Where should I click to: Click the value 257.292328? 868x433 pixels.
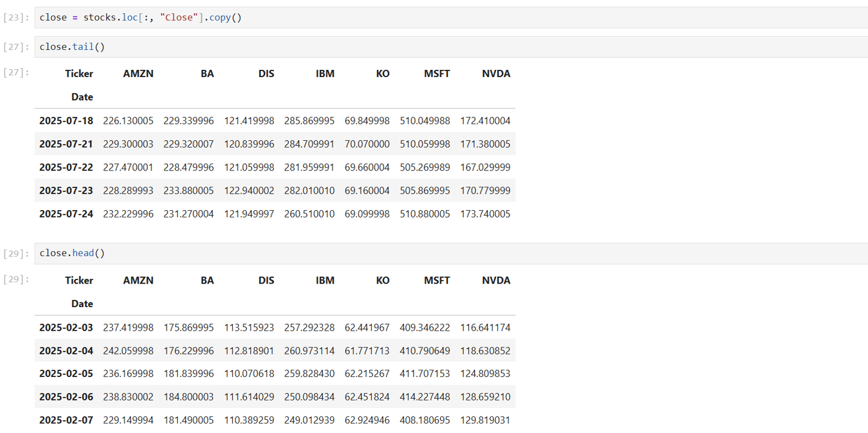(x=309, y=328)
